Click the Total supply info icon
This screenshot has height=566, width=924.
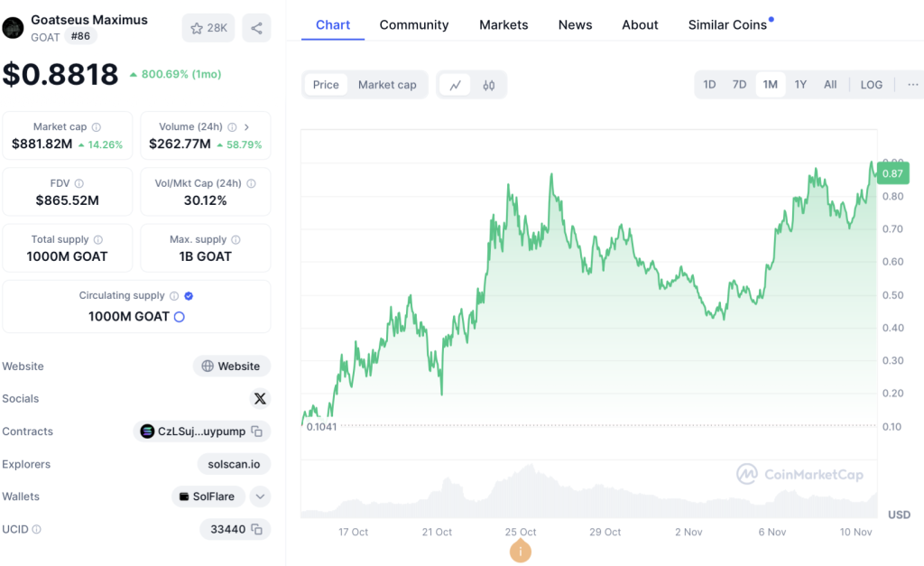[97, 239]
